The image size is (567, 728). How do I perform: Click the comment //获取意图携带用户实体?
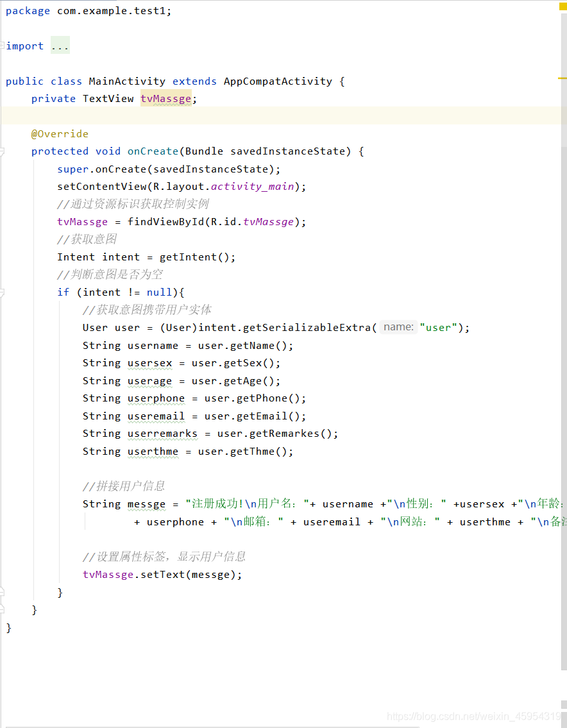[148, 310]
